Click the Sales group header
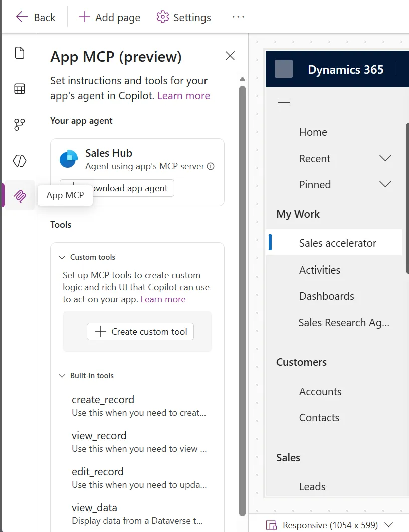This screenshot has height=532, width=409. tap(288, 458)
